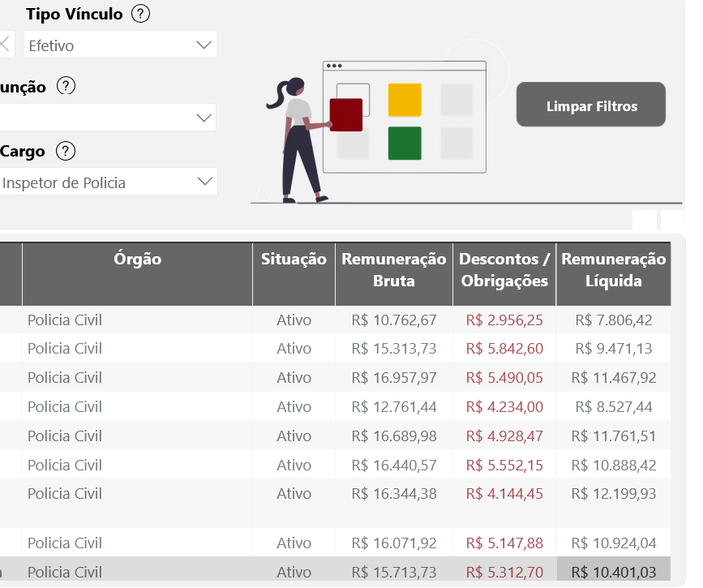703x588 pixels.
Task: Select the highlighted cell R$ 10.401,03
Action: pyautogui.click(x=613, y=572)
